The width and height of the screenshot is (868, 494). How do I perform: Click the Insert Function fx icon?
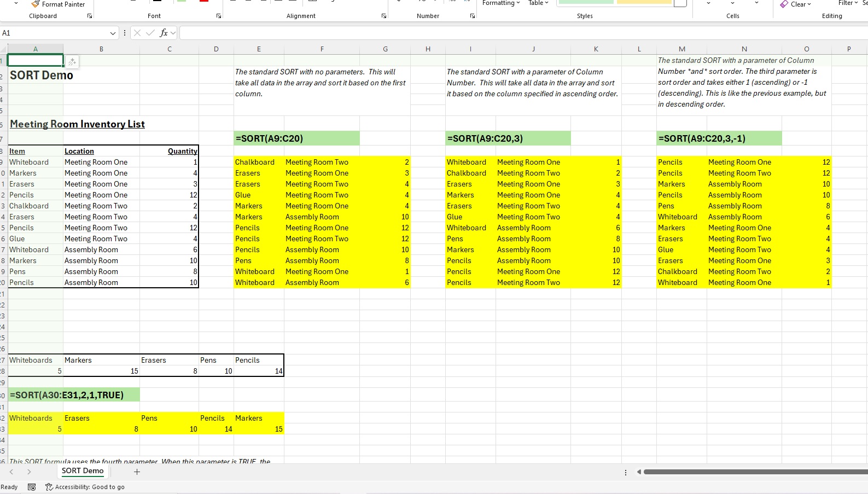[x=164, y=33]
